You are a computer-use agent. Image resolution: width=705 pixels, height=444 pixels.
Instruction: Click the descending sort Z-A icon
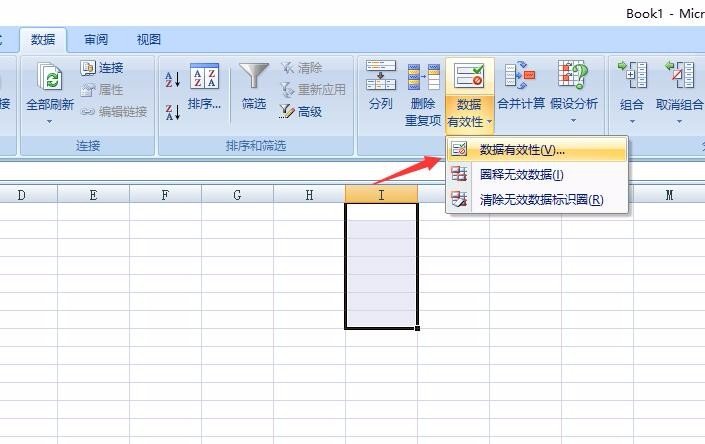point(172,111)
